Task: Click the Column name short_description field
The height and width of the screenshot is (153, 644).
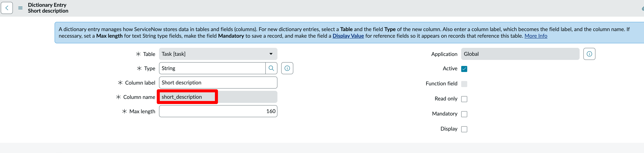Action: pos(188,97)
